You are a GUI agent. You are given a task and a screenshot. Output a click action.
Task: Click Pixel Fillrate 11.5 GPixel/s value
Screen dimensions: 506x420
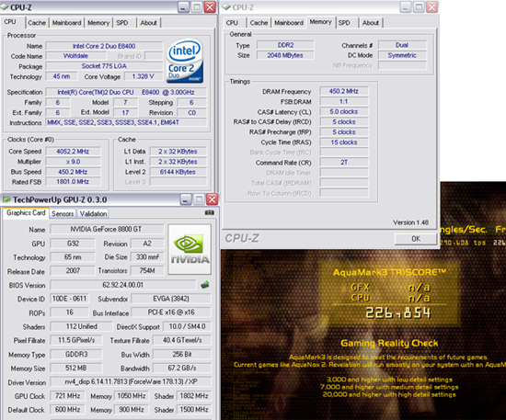pos(76,340)
